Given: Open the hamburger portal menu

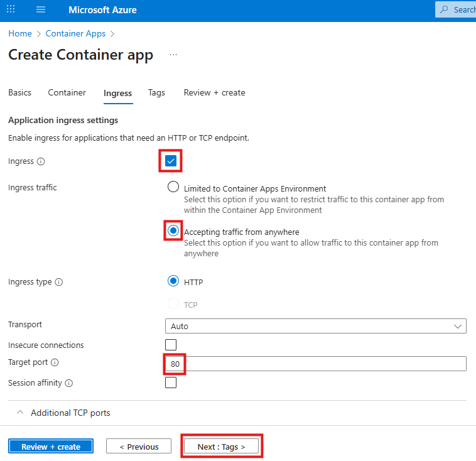Looking at the screenshot, I should [41, 10].
